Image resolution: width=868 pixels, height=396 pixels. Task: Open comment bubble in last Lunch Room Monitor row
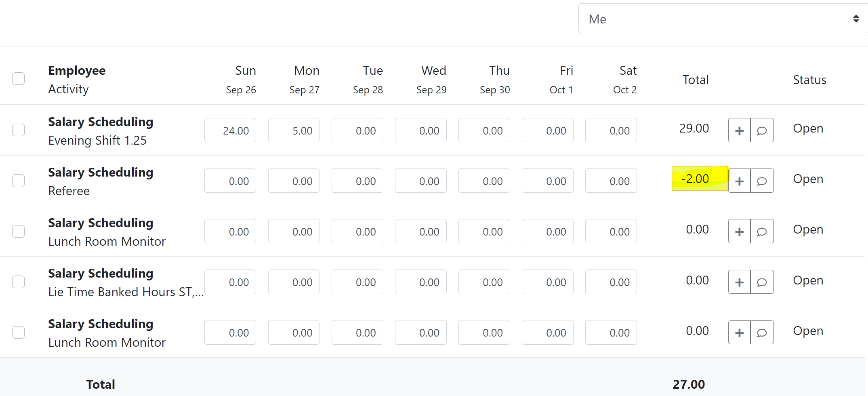(x=762, y=333)
